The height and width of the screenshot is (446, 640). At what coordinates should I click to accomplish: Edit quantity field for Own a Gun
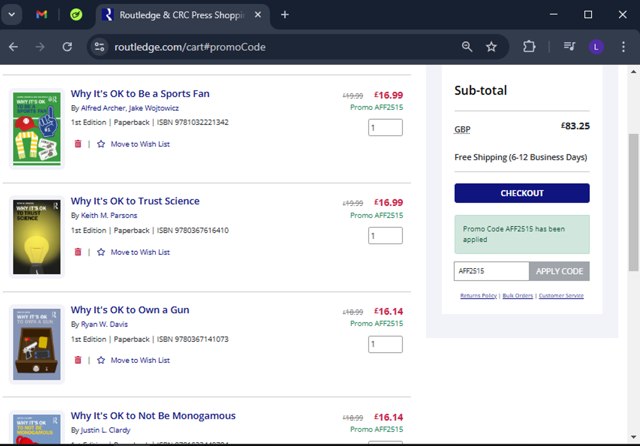point(385,344)
